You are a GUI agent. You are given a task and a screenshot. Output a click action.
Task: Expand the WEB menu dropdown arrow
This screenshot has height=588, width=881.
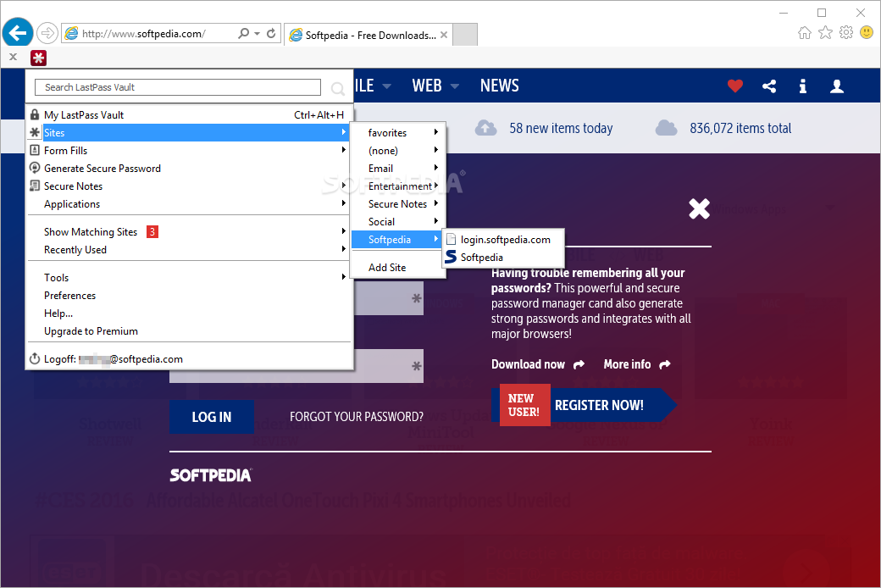[x=455, y=86]
